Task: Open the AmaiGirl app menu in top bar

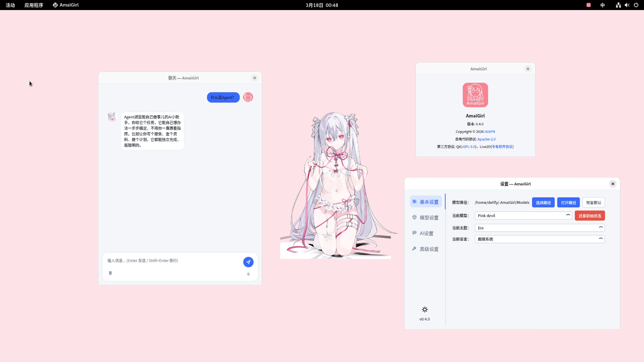Action: 66,5
